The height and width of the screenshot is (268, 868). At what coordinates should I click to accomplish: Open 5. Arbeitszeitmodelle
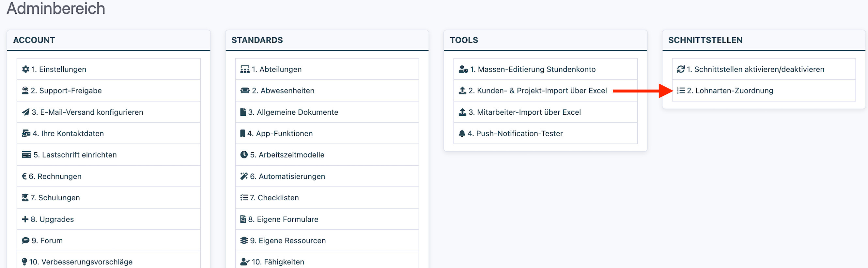[x=327, y=155]
